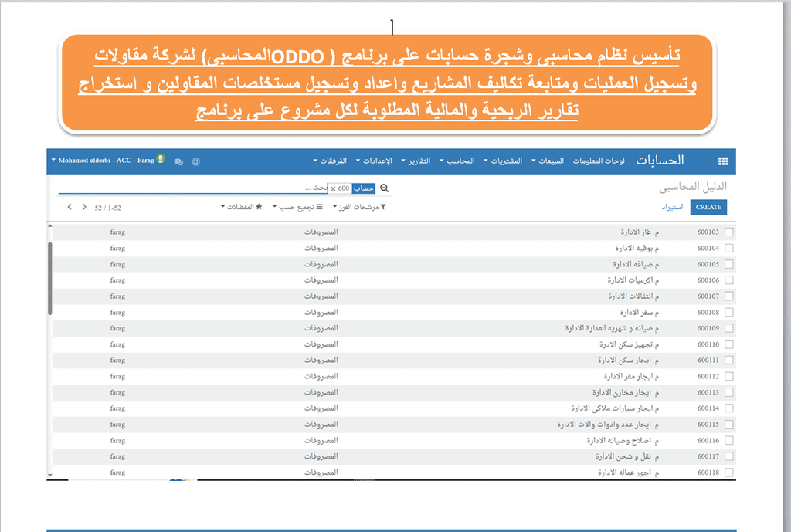Open account name م.ضيافه الادارة

(636, 264)
